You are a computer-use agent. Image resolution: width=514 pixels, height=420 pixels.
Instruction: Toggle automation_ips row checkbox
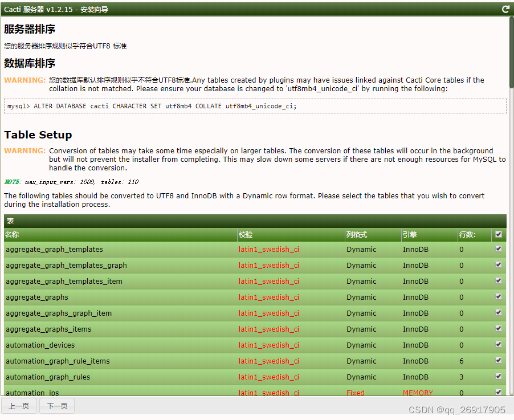point(499,392)
